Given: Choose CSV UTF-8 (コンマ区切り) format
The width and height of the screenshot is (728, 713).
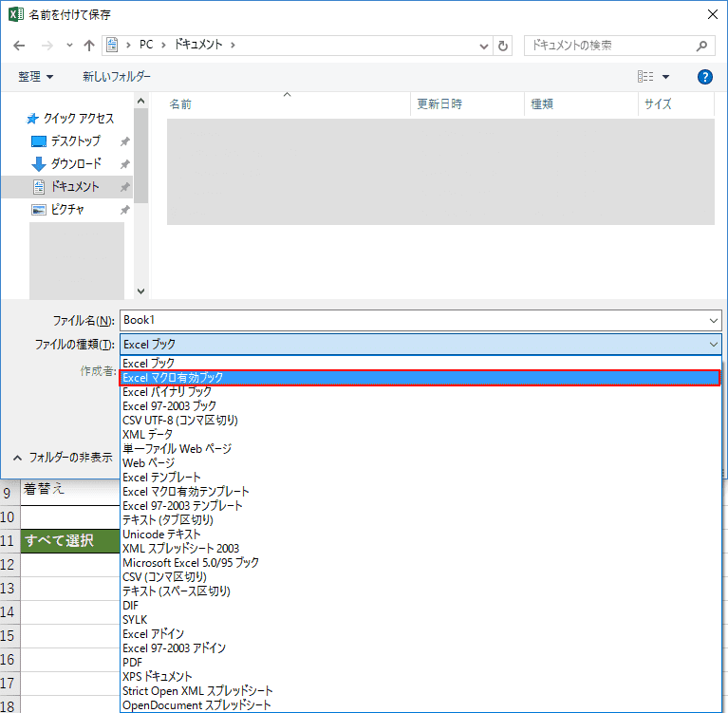Looking at the screenshot, I should pyautogui.click(x=420, y=421).
